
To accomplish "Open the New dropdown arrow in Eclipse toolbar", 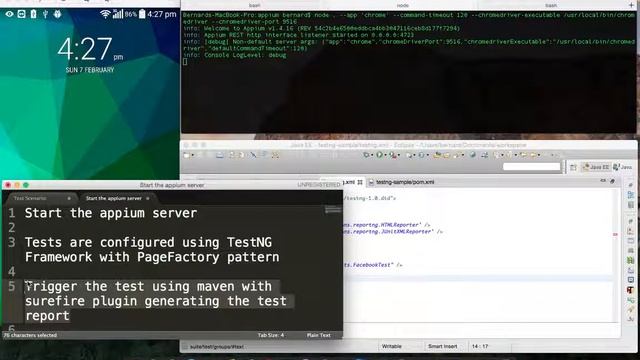I will click(193, 156).
